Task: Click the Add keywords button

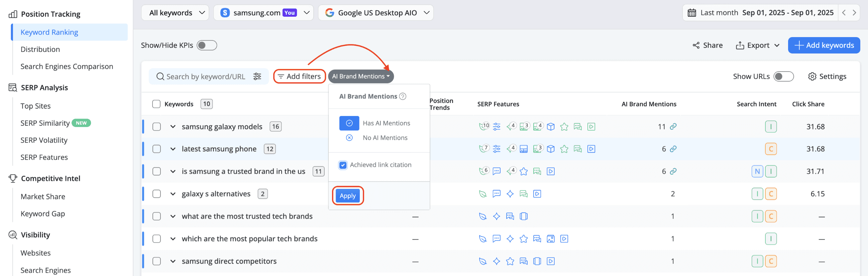Action: tap(824, 45)
